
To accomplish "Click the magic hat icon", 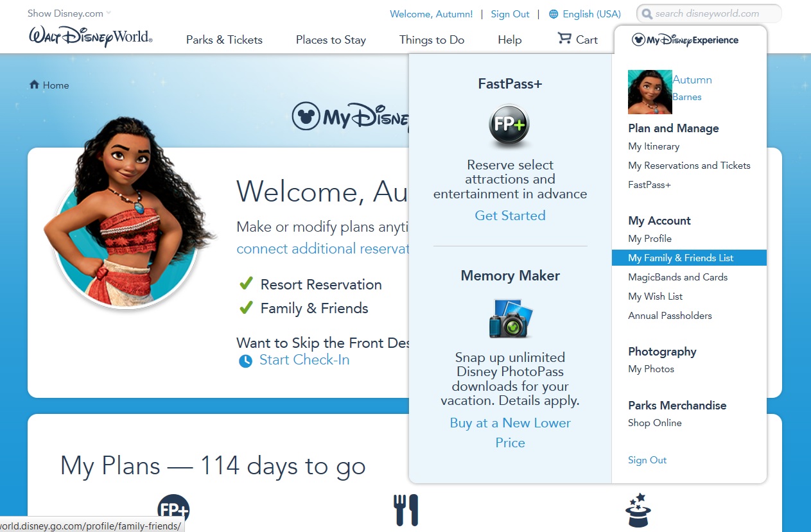I will (638, 509).
